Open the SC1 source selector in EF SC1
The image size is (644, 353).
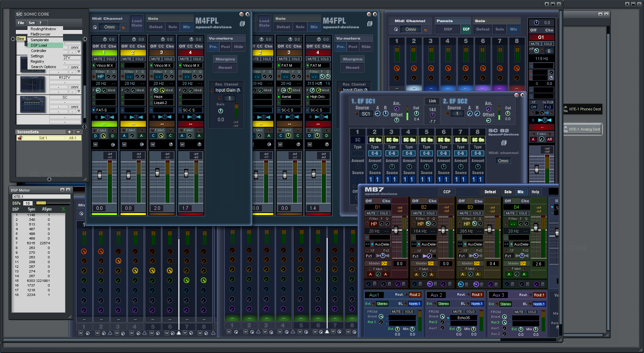(x=366, y=114)
